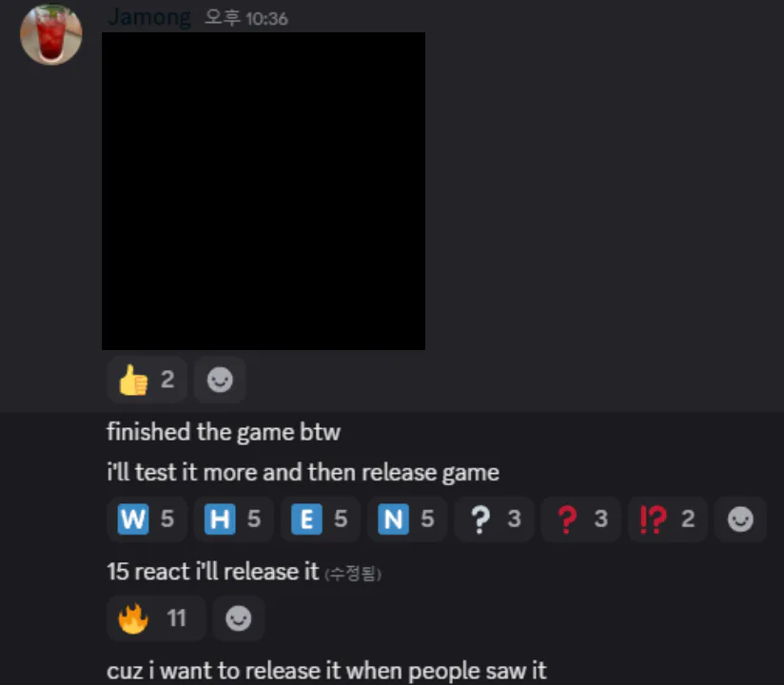Open the black image attachment

point(264,191)
